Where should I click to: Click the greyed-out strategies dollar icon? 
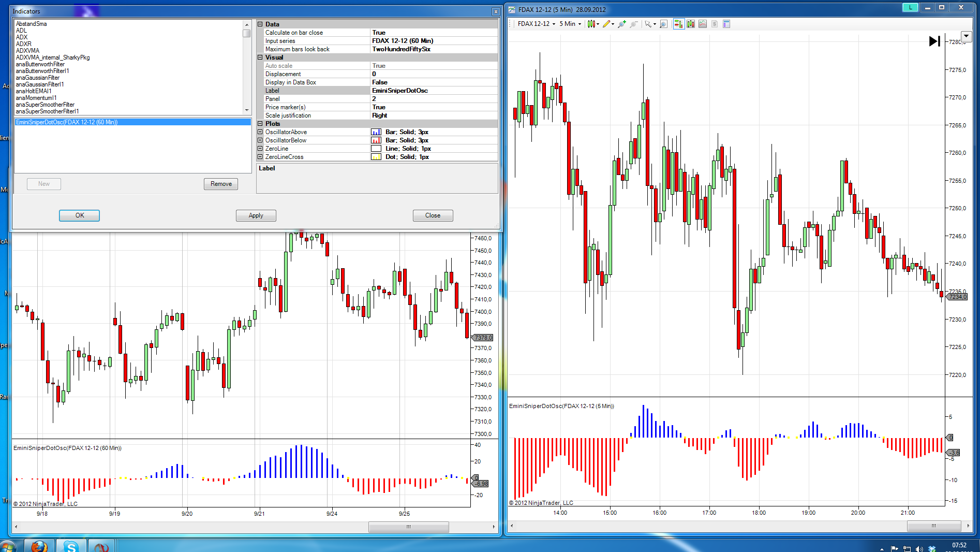coord(715,24)
